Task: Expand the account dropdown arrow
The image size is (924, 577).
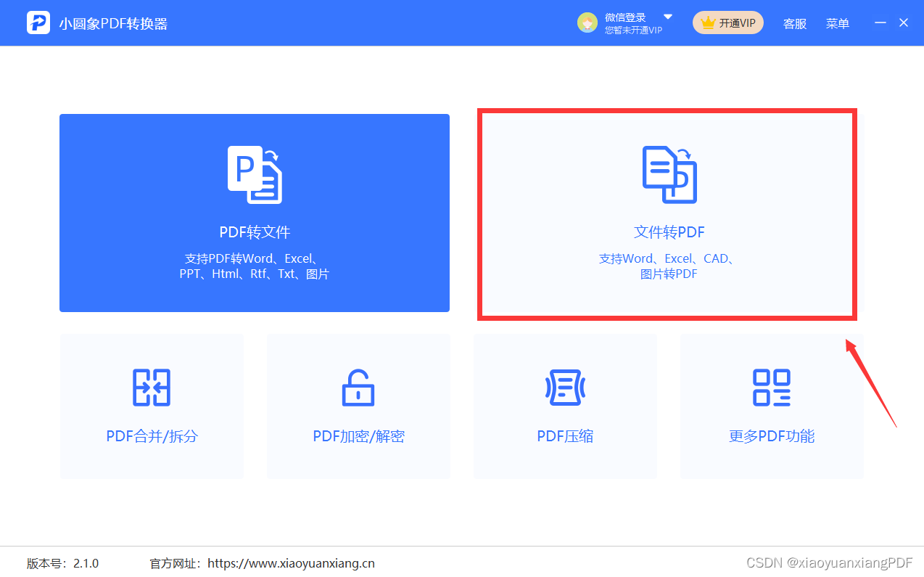Action: (668, 17)
